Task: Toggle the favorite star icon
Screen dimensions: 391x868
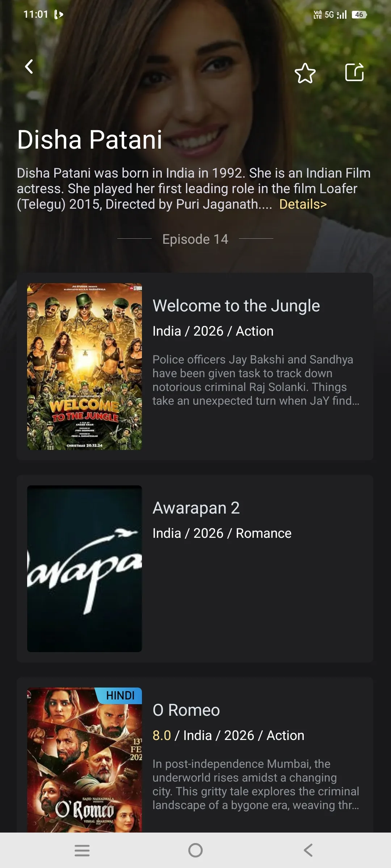Action: 305,73
